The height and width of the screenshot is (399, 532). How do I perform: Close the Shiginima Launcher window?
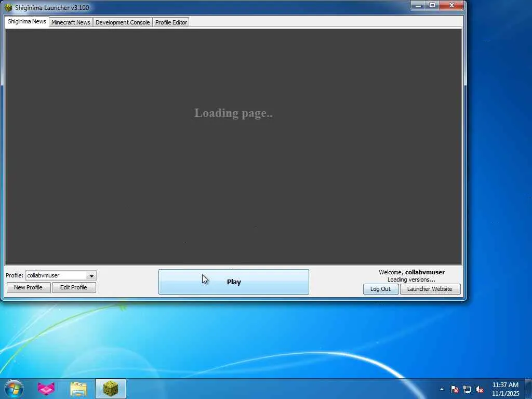click(451, 5)
